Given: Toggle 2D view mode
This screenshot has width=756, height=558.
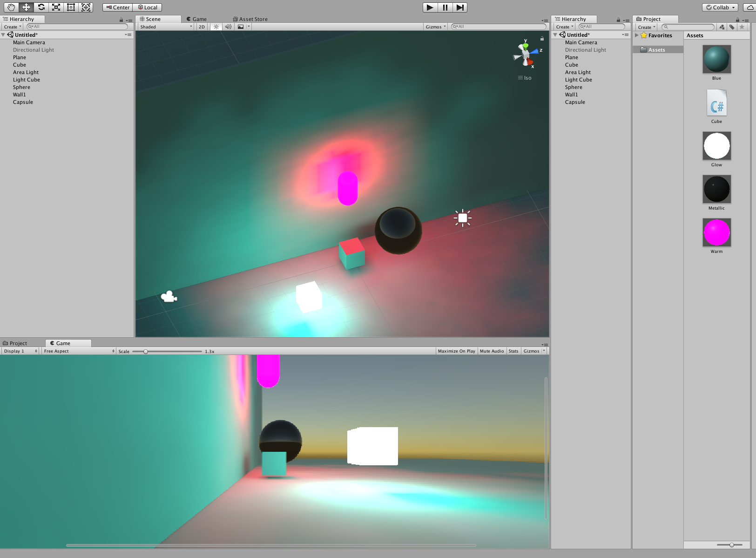Looking at the screenshot, I should click(202, 27).
